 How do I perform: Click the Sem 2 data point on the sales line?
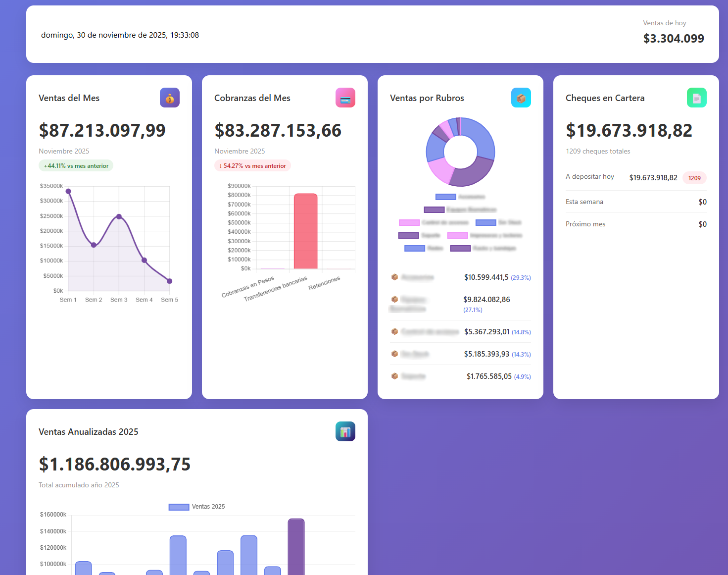click(94, 245)
